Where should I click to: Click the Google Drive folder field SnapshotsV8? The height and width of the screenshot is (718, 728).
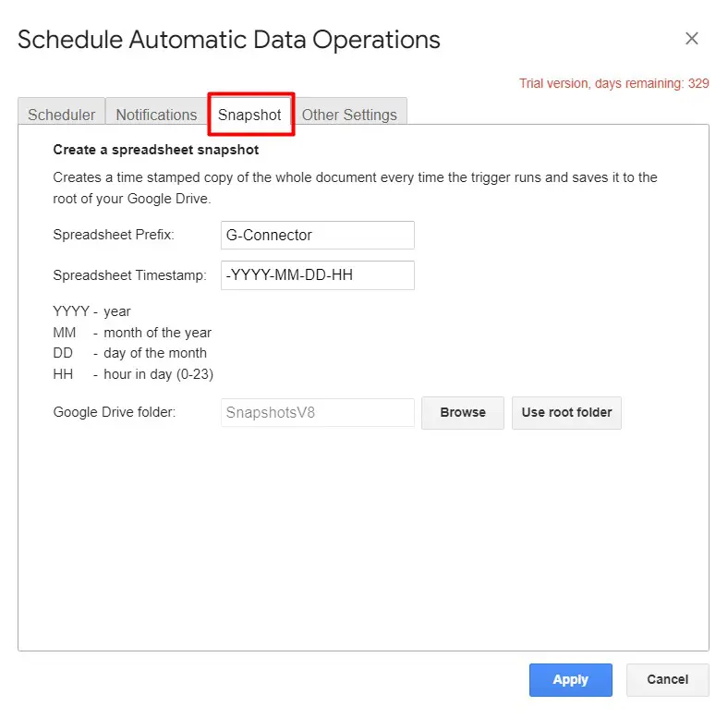[x=317, y=412]
